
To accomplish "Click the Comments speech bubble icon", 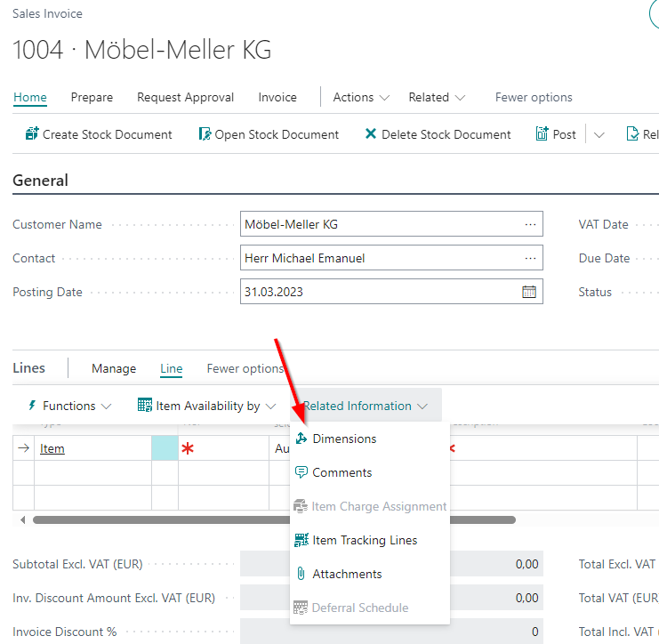I will click(301, 472).
